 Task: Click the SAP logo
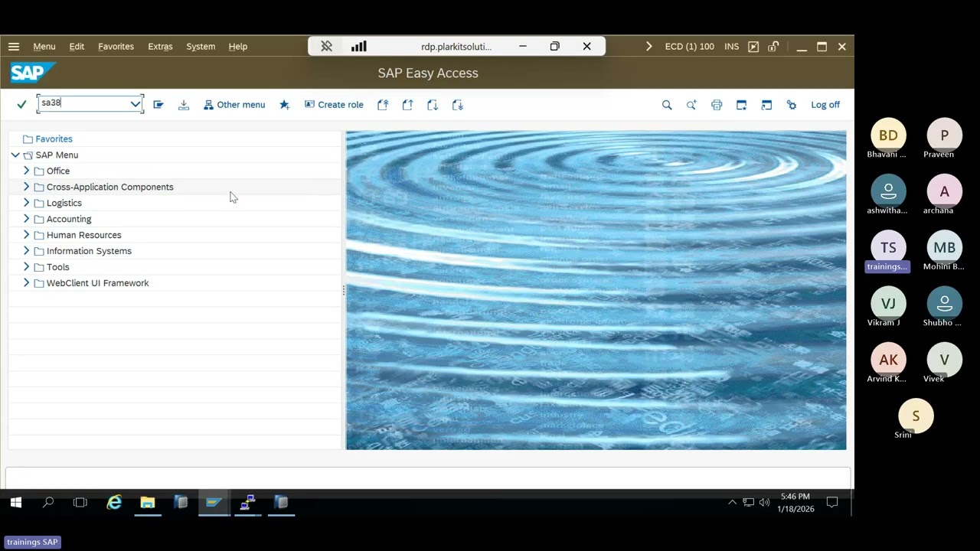point(33,73)
